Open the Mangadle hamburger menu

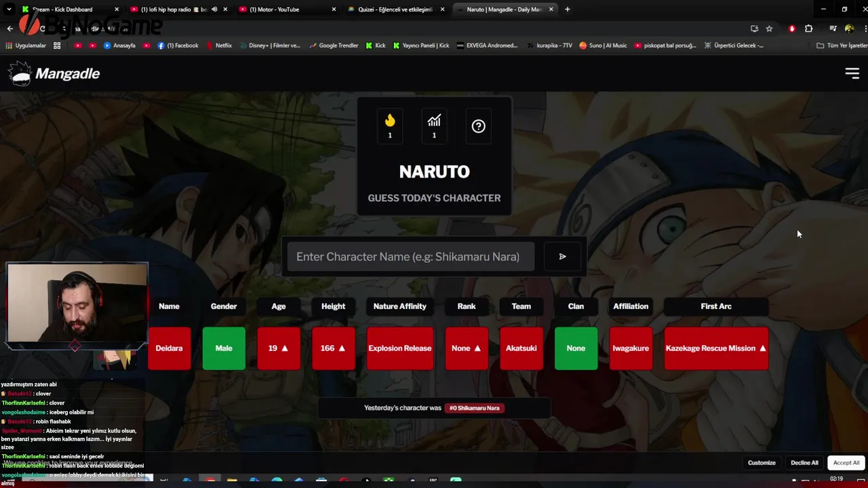[852, 73]
